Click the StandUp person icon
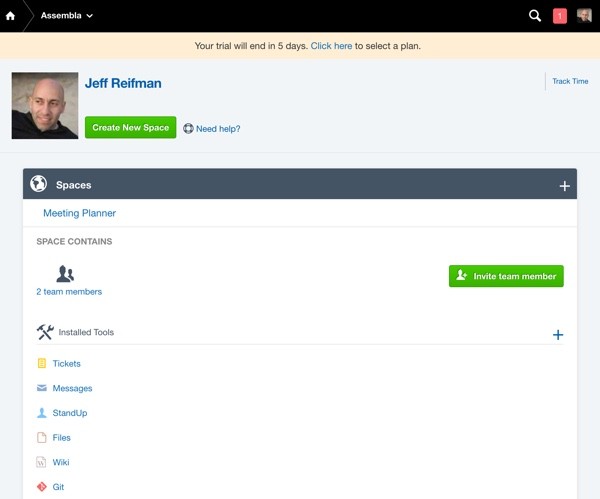Viewport: 600px width, 499px height. (x=42, y=413)
